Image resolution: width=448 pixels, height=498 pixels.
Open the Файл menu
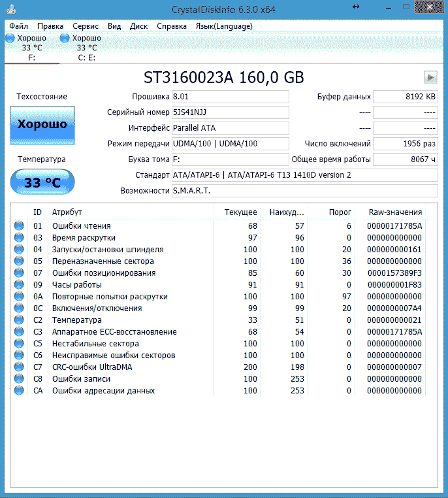point(18,26)
